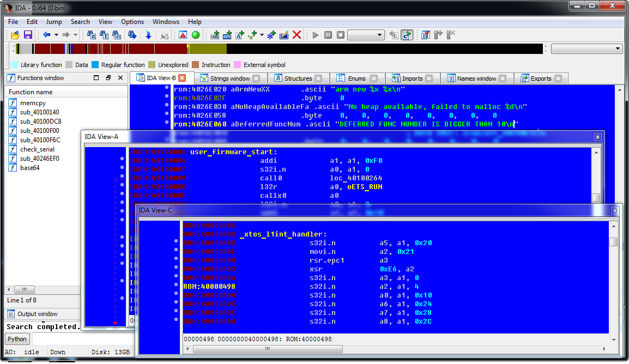629x364 pixels.
Task: Click the Library function legend color swatch
Action: [x=14, y=64]
